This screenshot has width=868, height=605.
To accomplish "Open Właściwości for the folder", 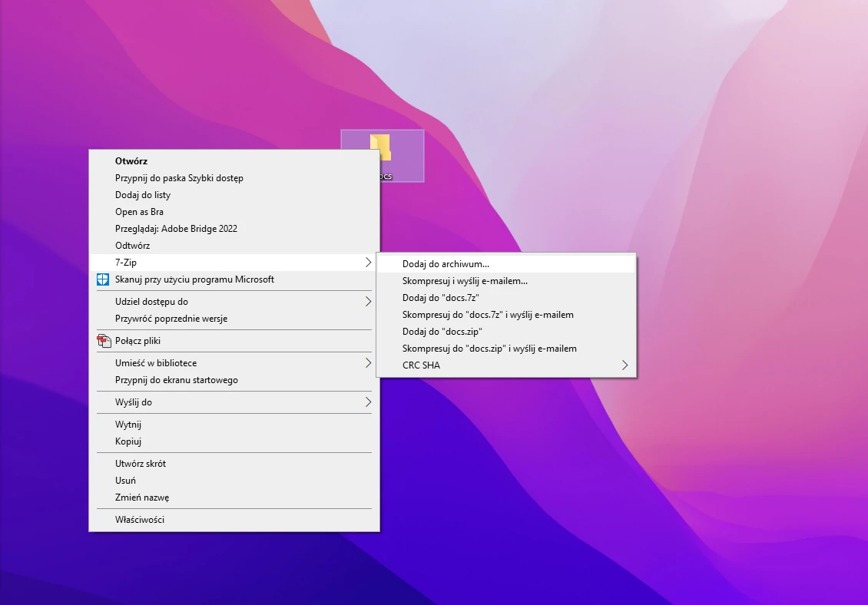I will coord(140,520).
